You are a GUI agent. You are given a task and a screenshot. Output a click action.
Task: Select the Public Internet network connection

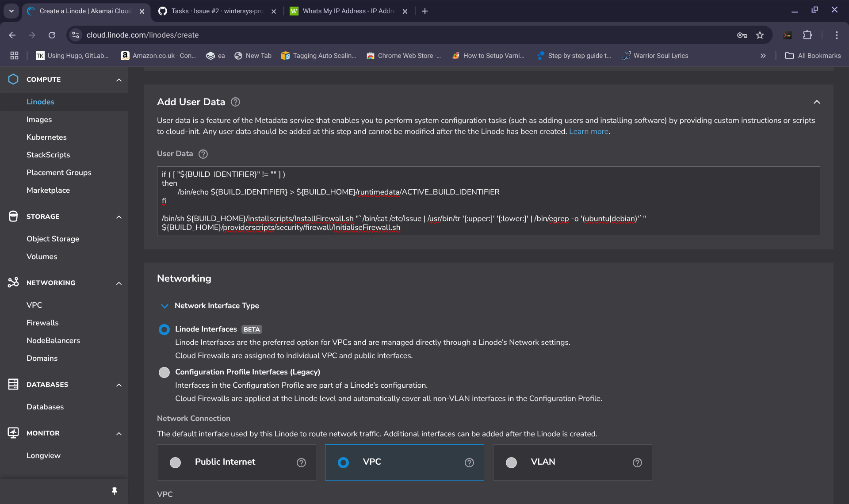pyautogui.click(x=176, y=462)
